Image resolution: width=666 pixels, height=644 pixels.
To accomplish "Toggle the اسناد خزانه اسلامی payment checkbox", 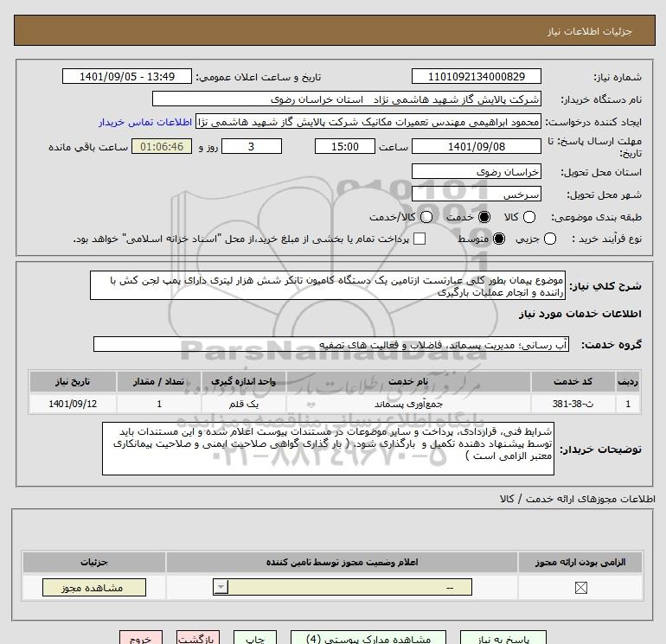I will (x=419, y=239).
